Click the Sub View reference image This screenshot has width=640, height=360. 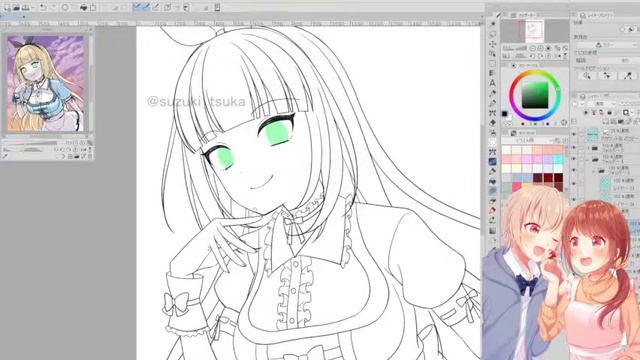tap(46, 83)
